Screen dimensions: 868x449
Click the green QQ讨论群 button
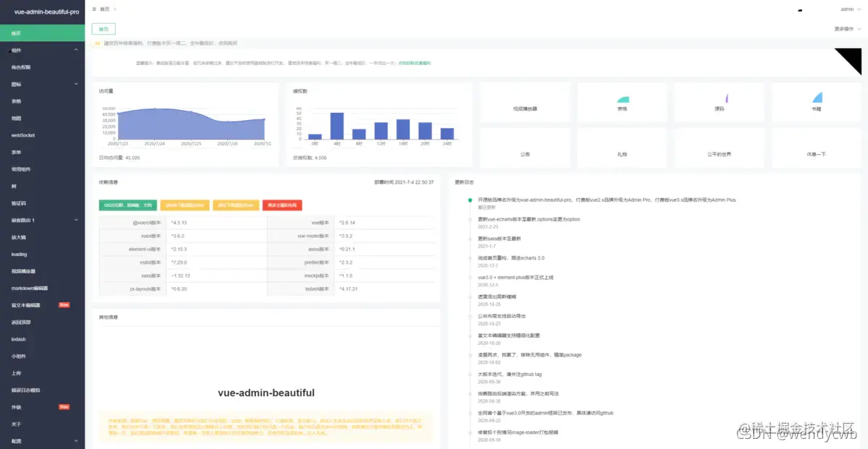pyautogui.click(x=127, y=205)
